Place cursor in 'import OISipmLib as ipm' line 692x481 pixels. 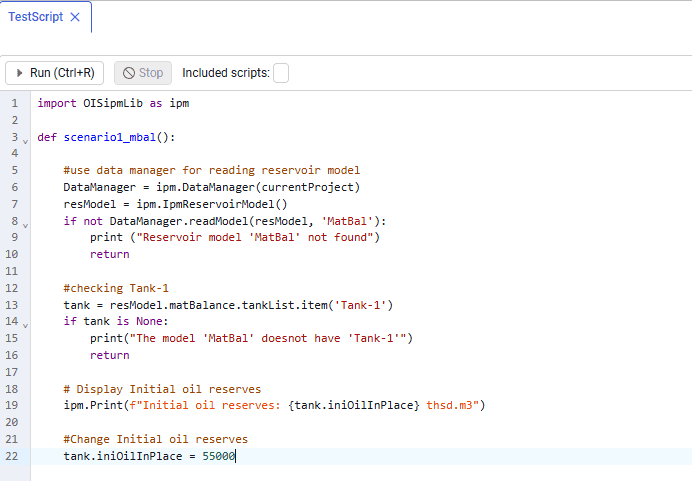(x=113, y=103)
